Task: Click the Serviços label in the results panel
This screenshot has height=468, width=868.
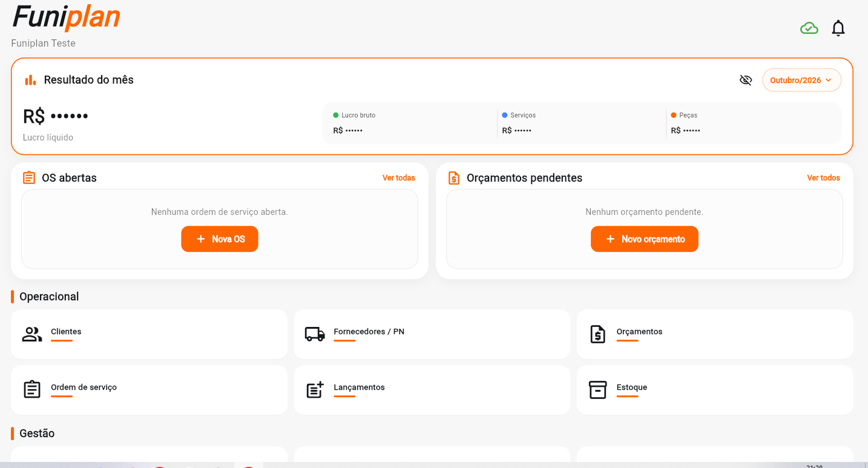Action: tap(523, 115)
